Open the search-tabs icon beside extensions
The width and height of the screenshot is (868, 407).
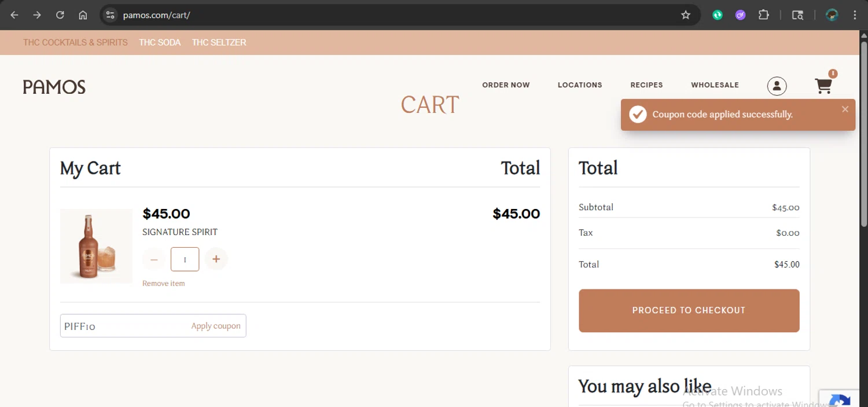coord(797,15)
